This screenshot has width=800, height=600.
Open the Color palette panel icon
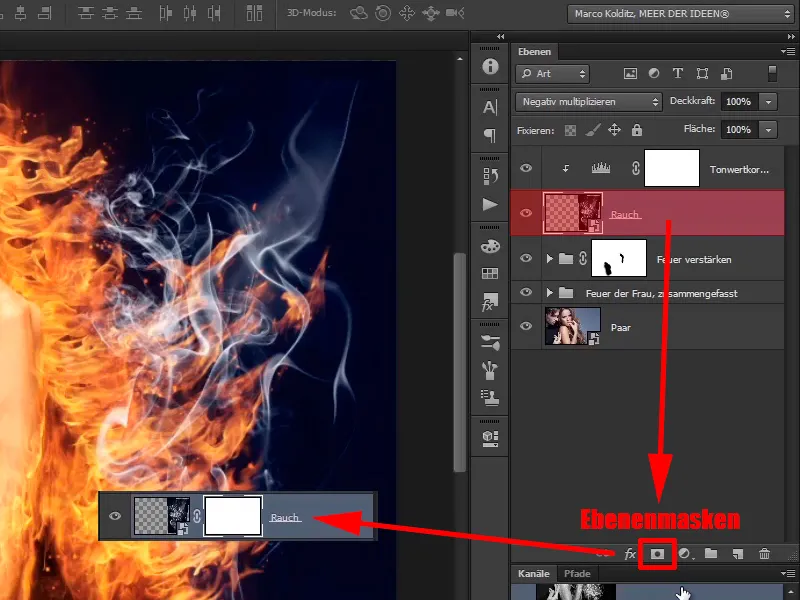[490, 246]
